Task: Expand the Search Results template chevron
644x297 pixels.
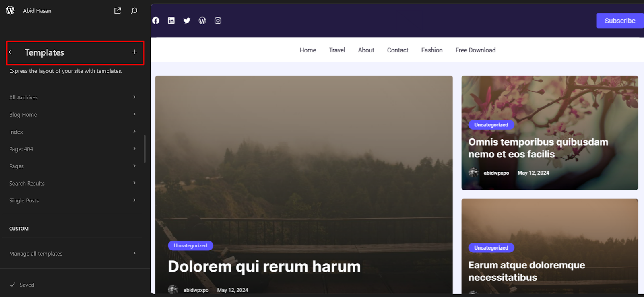Action: click(134, 183)
